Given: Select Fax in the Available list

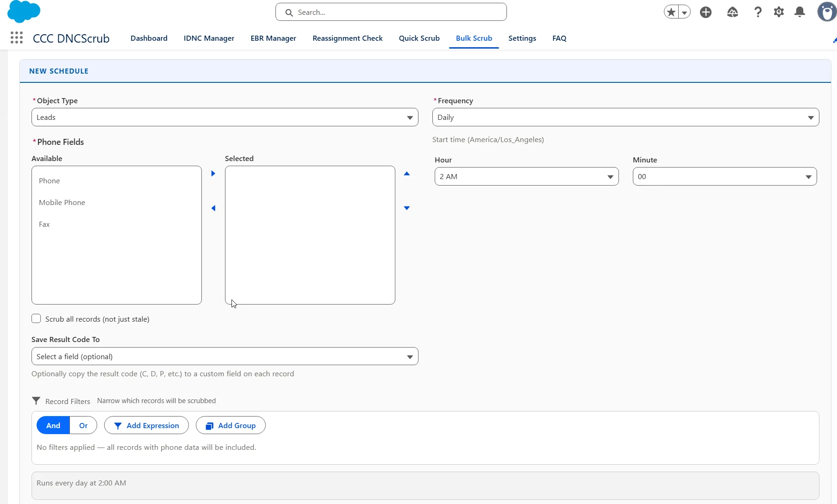Looking at the screenshot, I should pos(117,224).
